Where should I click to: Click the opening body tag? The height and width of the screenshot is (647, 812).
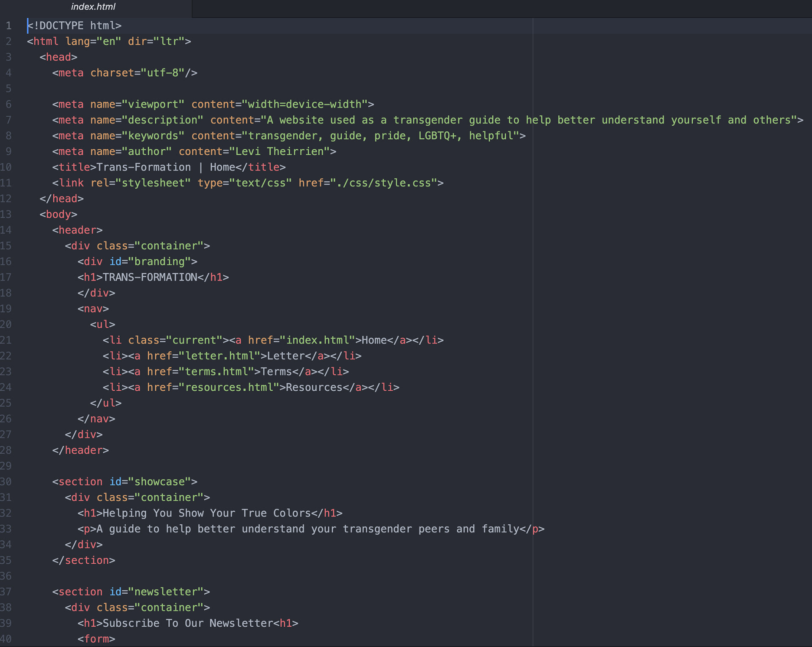pos(58,214)
